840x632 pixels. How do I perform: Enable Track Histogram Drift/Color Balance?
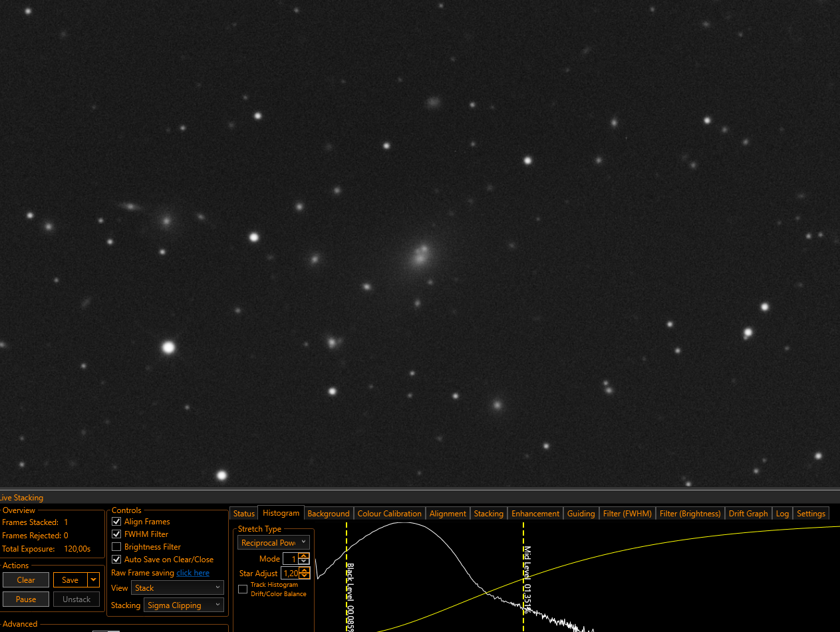(x=243, y=589)
